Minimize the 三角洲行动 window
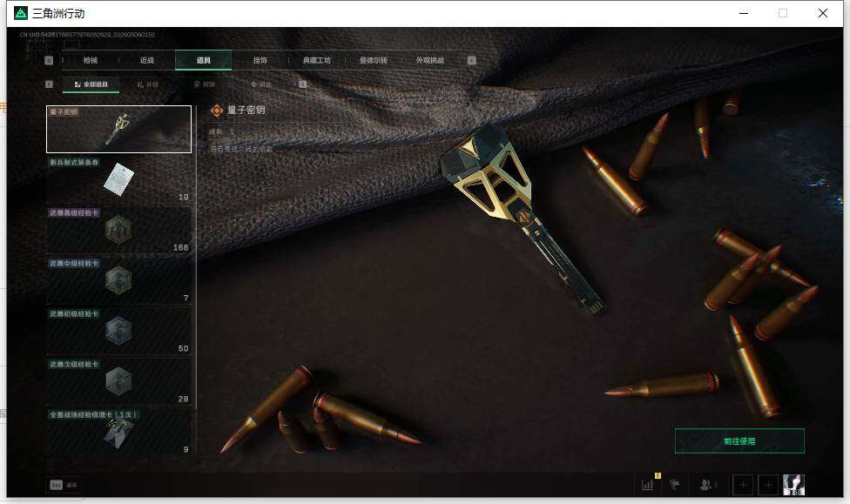The height and width of the screenshot is (504, 850). pos(744,13)
